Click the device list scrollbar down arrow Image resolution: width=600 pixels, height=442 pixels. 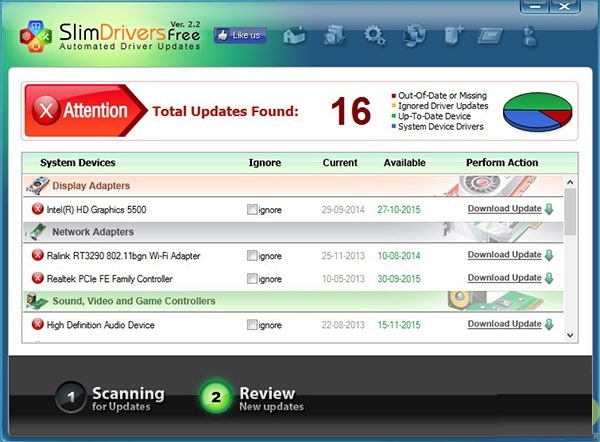(x=570, y=336)
